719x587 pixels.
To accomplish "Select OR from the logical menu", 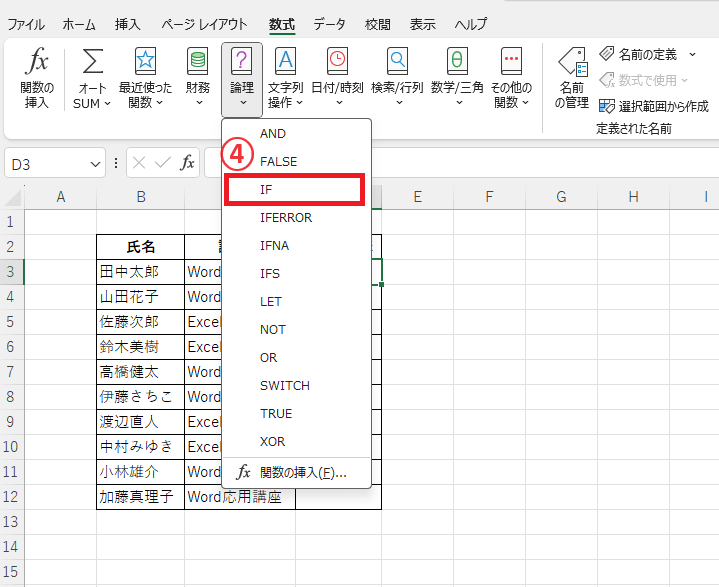I will [296, 357].
